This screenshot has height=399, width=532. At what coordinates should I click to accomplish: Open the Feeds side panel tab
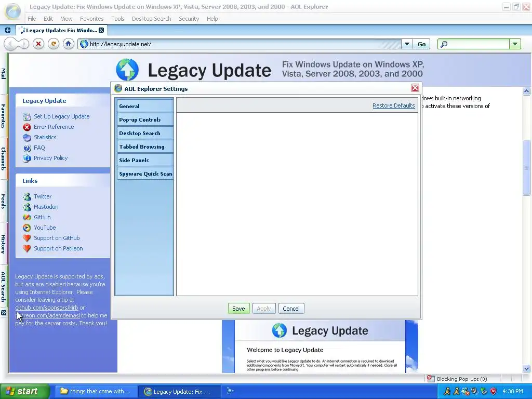point(4,201)
